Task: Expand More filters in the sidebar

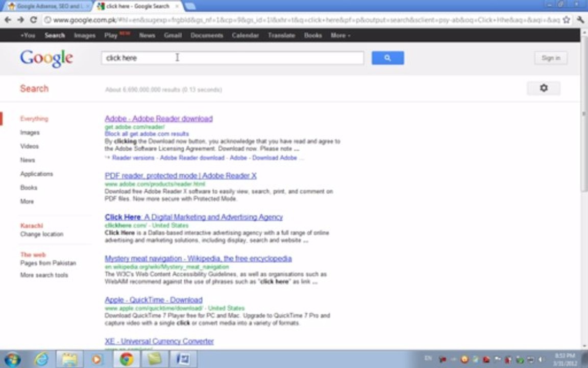Action: (x=27, y=201)
